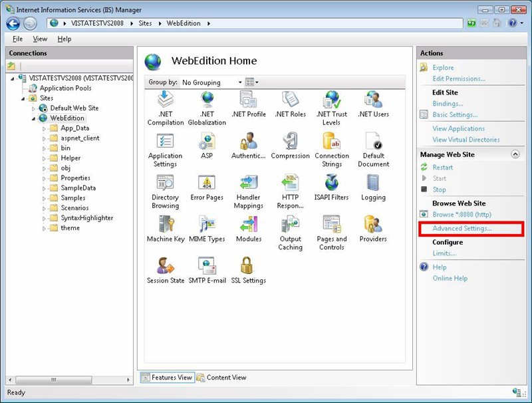Collapse the Sites tree node
Screen dimensions: 532x403
[x=23, y=98]
